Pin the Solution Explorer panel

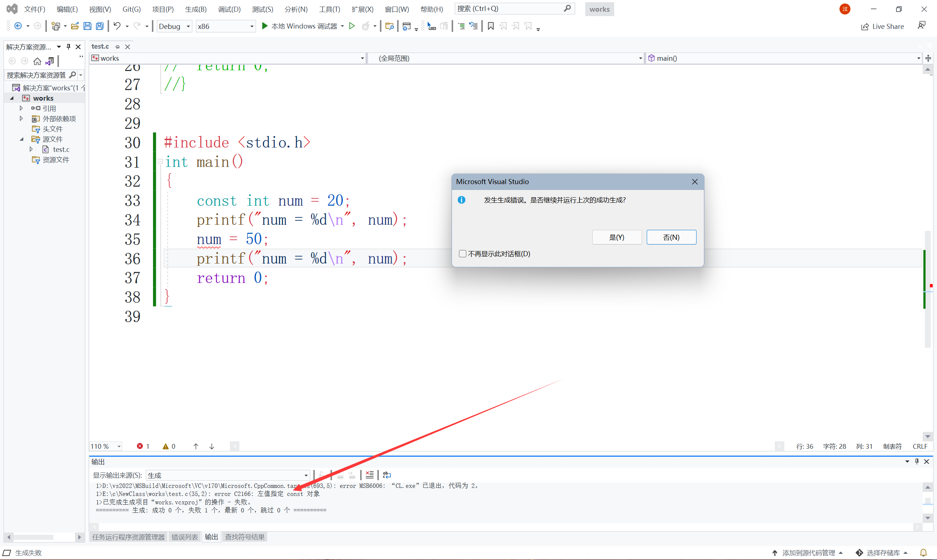(68, 47)
